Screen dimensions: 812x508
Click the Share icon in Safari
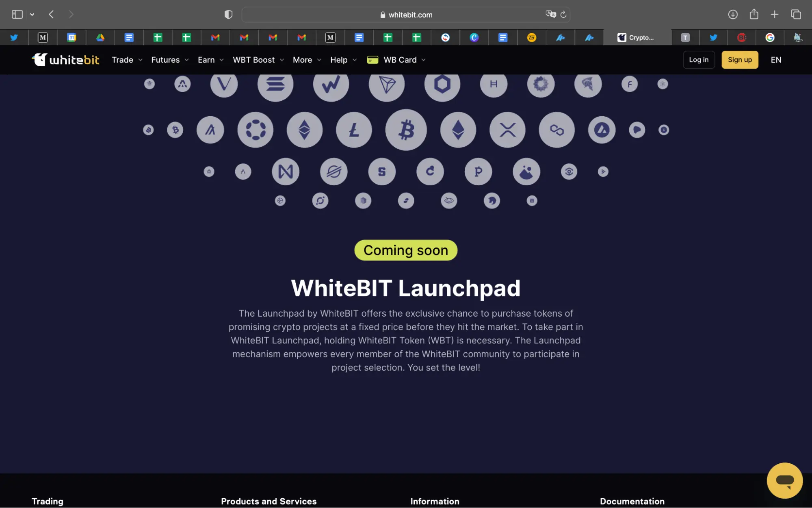click(754, 15)
